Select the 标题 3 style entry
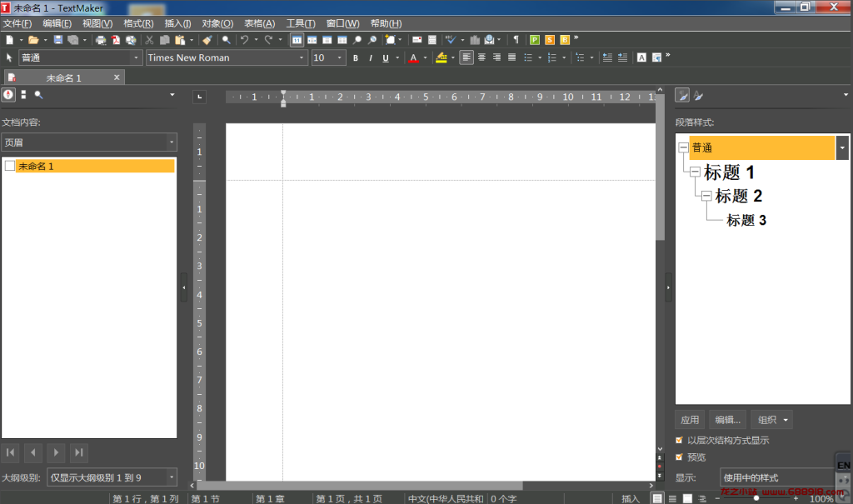 coord(746,220)
